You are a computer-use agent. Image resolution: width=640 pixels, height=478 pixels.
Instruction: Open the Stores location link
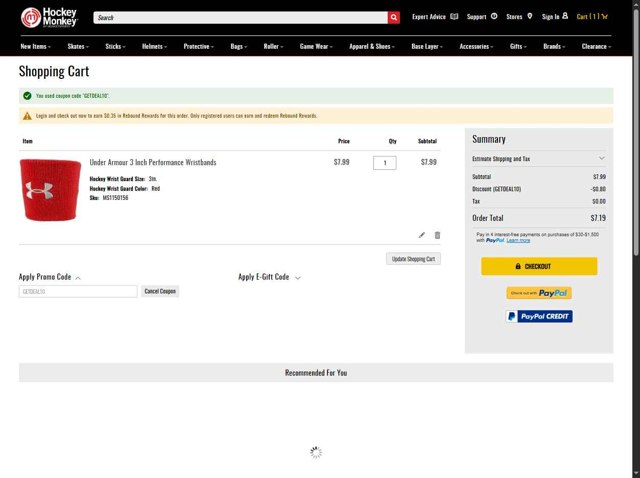coord(519,17)
